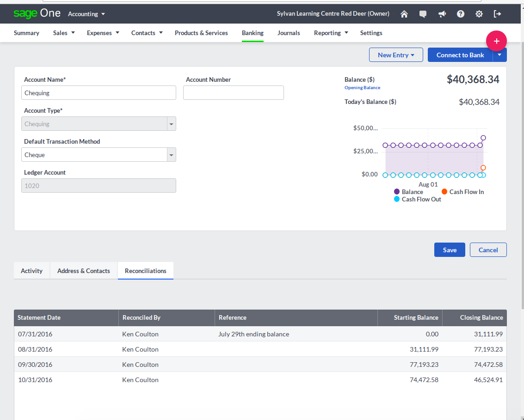This screenshot has height=420, width=524.
Task: Switch to Address & Contacts tab
Action: (84, 271)
